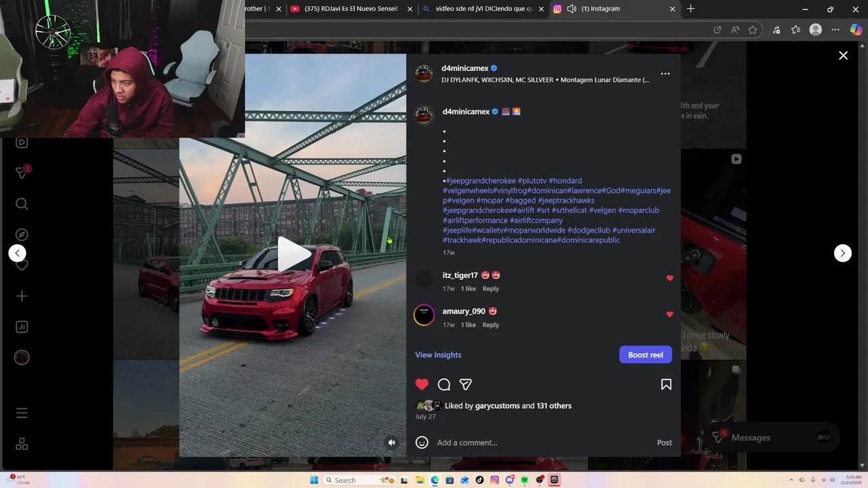Share the reel with paper plane icon
The height and width of the screenshot is (488, 868).
pyautogui.click(x=466, y=384)
